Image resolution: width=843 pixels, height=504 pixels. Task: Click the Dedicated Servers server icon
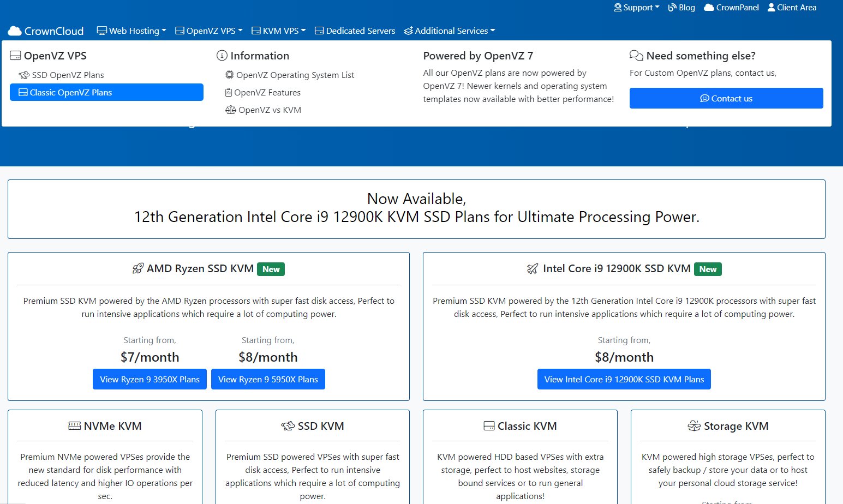(x=319, y=31)
